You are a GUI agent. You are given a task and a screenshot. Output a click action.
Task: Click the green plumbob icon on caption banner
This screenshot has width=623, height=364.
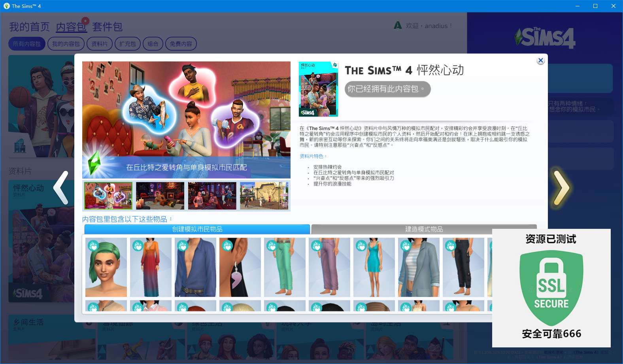click(94, 163)
